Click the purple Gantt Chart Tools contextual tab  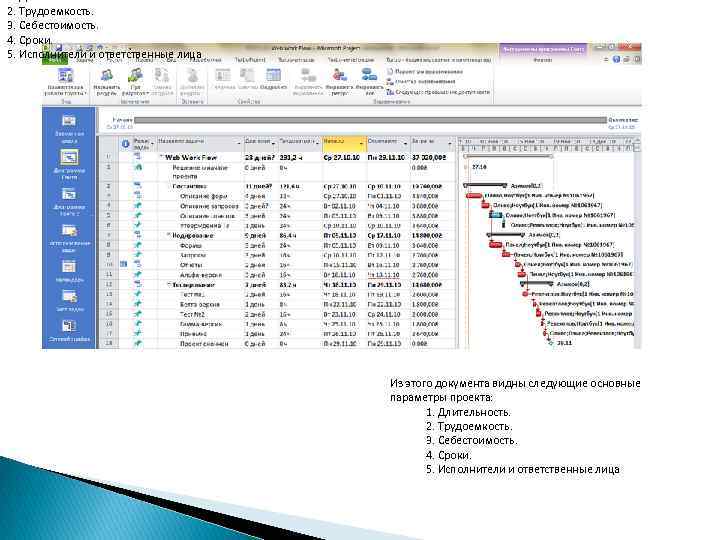click(x=543, y=49)
